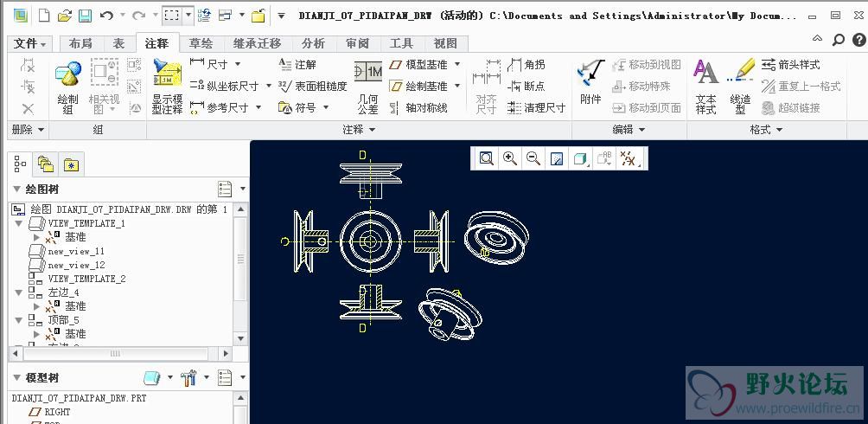Switch to the 继承迁移 tab
Viewport: 868px width, 424px height.
(257, 43)
